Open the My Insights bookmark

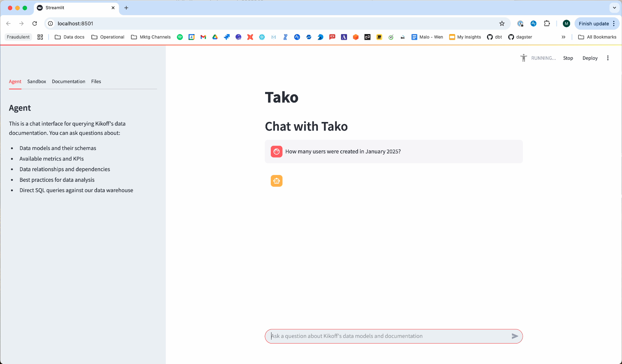tap(465, 37)
